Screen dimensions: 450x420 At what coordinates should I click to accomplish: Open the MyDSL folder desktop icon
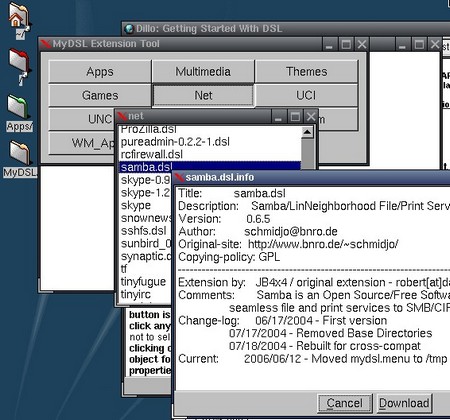click(19, 159)
